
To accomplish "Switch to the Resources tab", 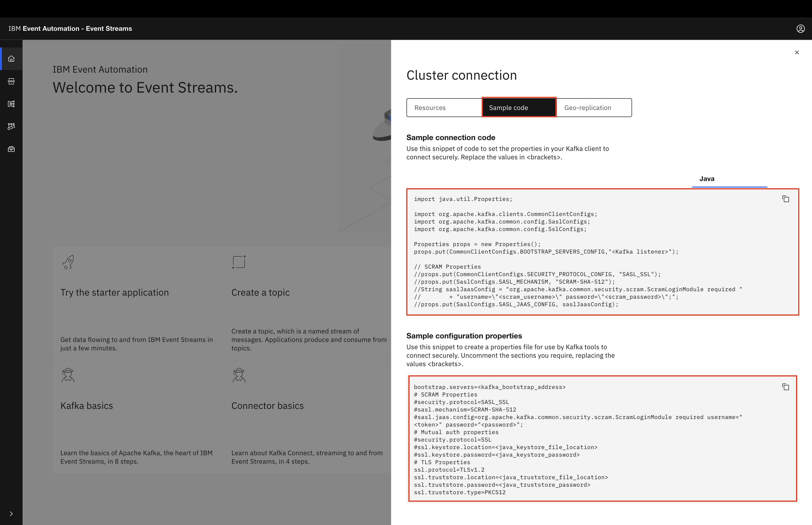I will (444, 108).
